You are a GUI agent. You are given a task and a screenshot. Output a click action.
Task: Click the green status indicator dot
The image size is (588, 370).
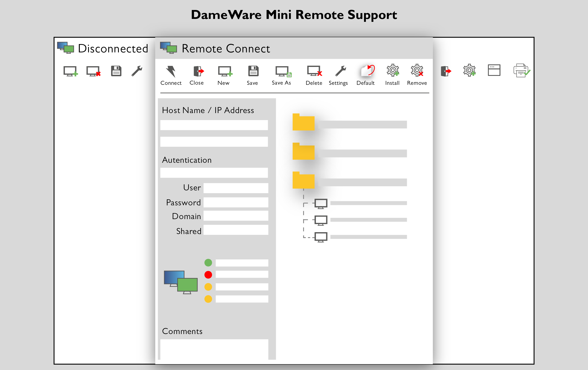pos(208,263)
